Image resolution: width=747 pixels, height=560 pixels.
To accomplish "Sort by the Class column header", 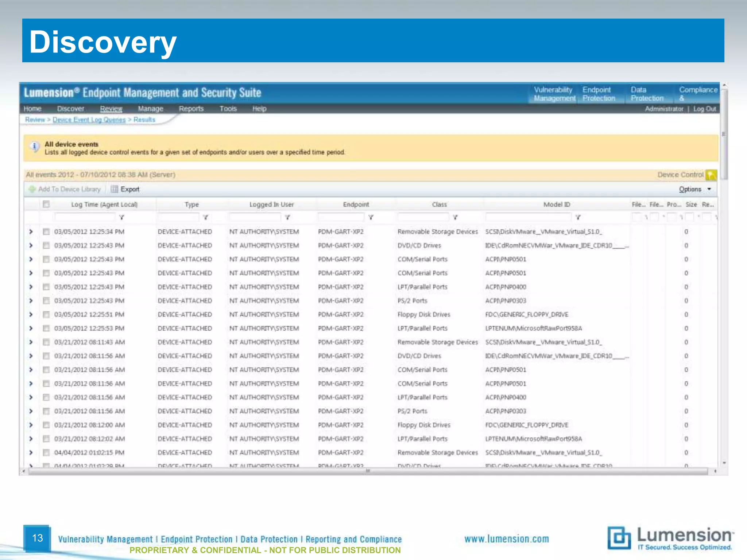I will pos(439,205).
